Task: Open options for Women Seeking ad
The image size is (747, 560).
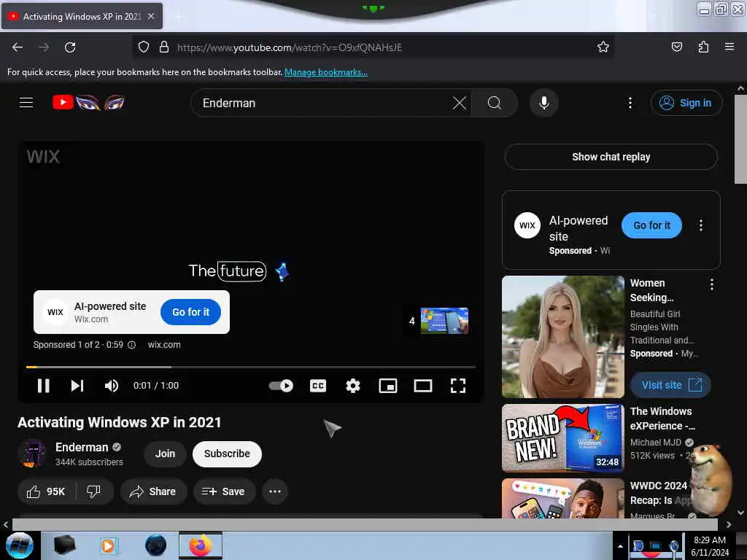Action: pos(711,285)
